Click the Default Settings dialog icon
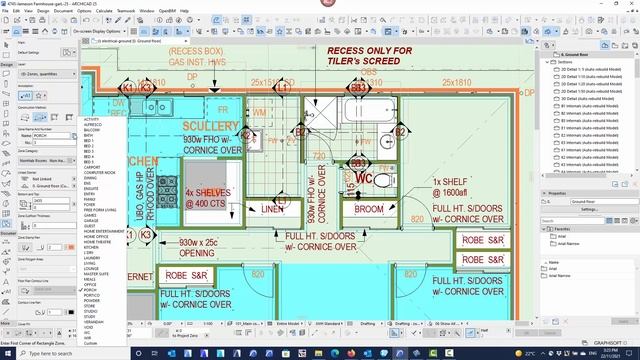 pos(67,52)
